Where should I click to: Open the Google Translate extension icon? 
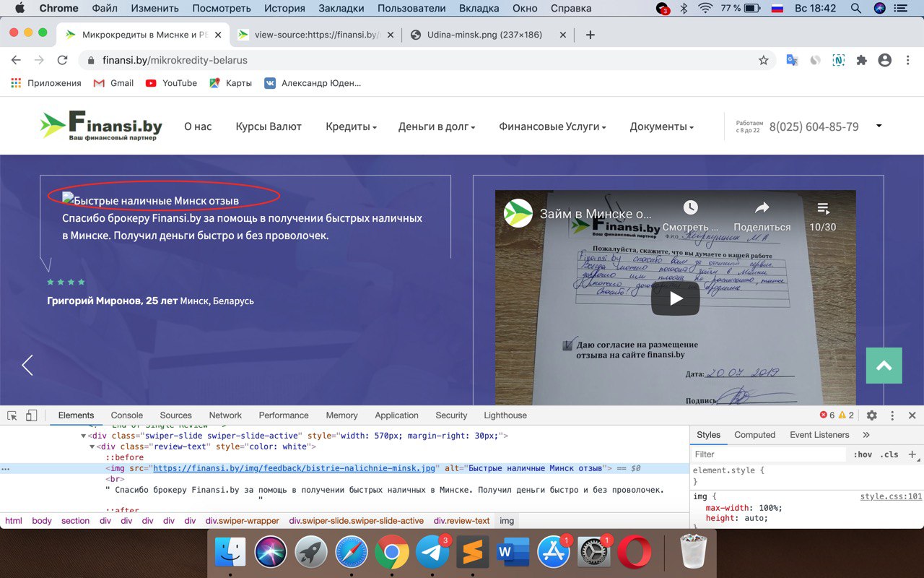[x=792, y=61]
